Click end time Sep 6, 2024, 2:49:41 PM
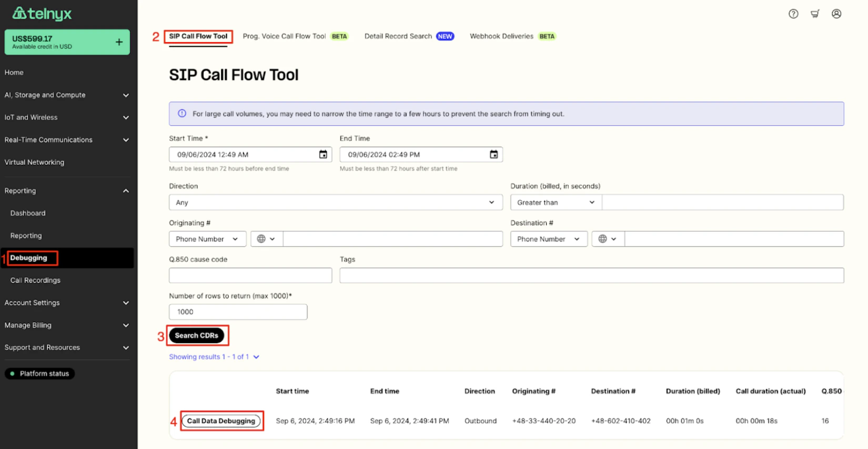 409,421
